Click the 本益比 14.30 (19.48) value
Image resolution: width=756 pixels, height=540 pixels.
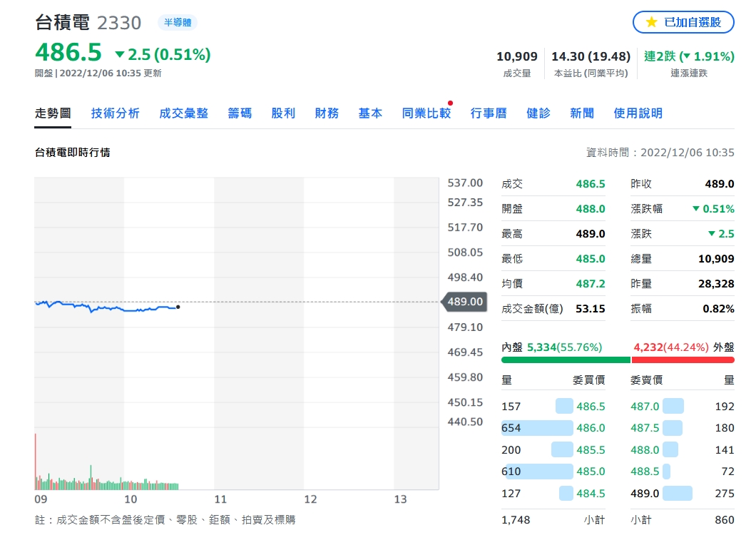click(x=591, y=56)
